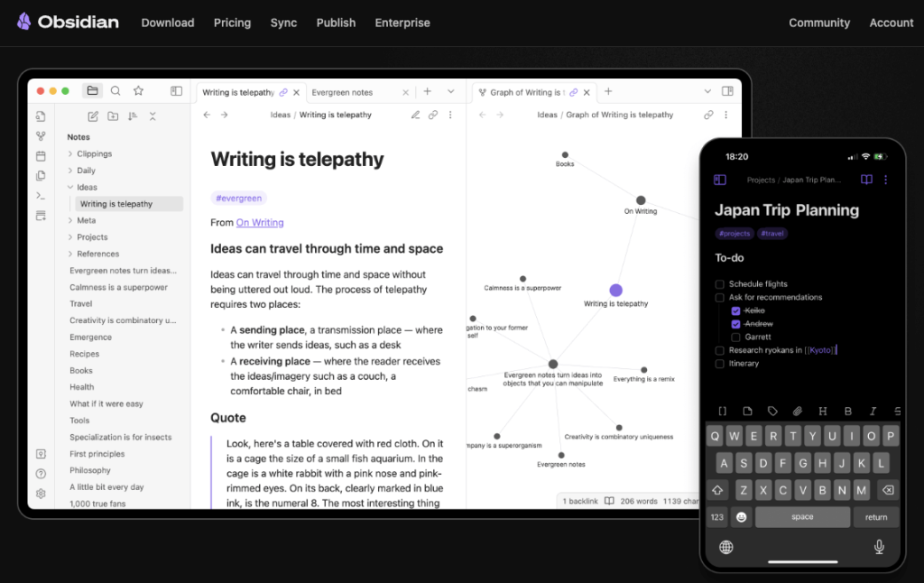The height and width of the screenshot is (583, 924).
Task: Open settings with the gear icon
Action: (41, 493)
